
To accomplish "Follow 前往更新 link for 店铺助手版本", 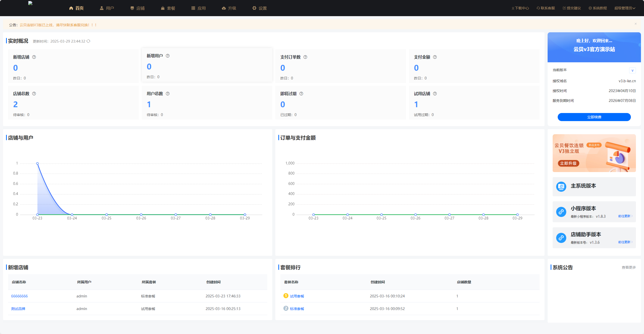I will coord(625,242).
